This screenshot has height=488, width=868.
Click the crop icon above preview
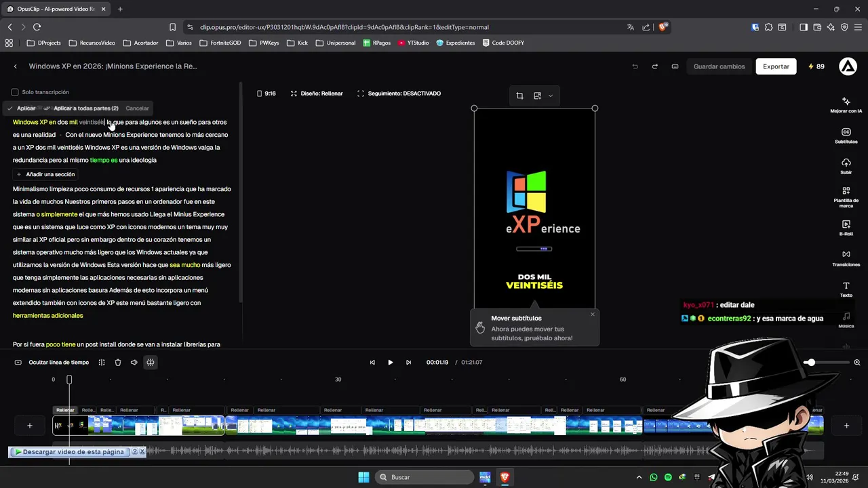(519, 96)
